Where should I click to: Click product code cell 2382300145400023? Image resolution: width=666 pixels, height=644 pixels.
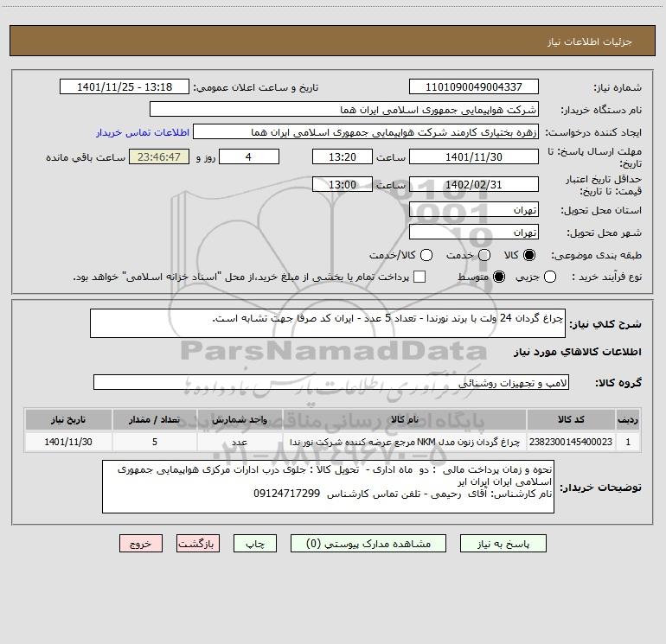[x=571, y=442]
